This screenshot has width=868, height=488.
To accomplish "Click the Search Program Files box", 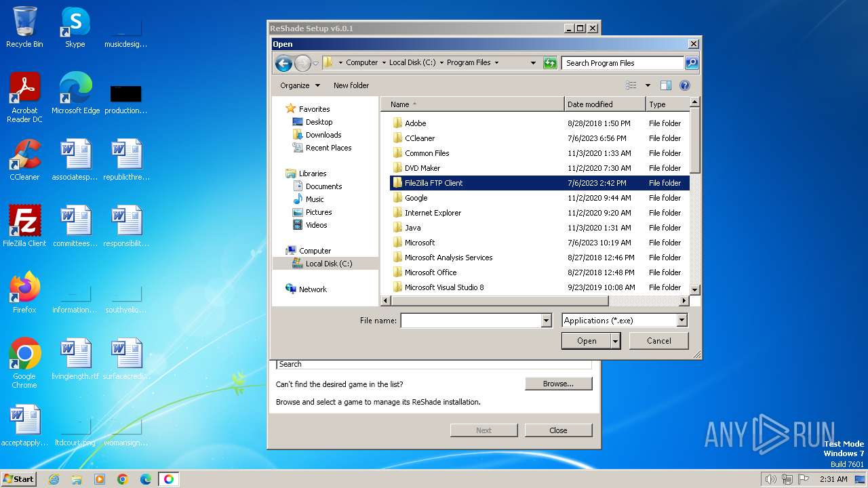I will (623, 63).
